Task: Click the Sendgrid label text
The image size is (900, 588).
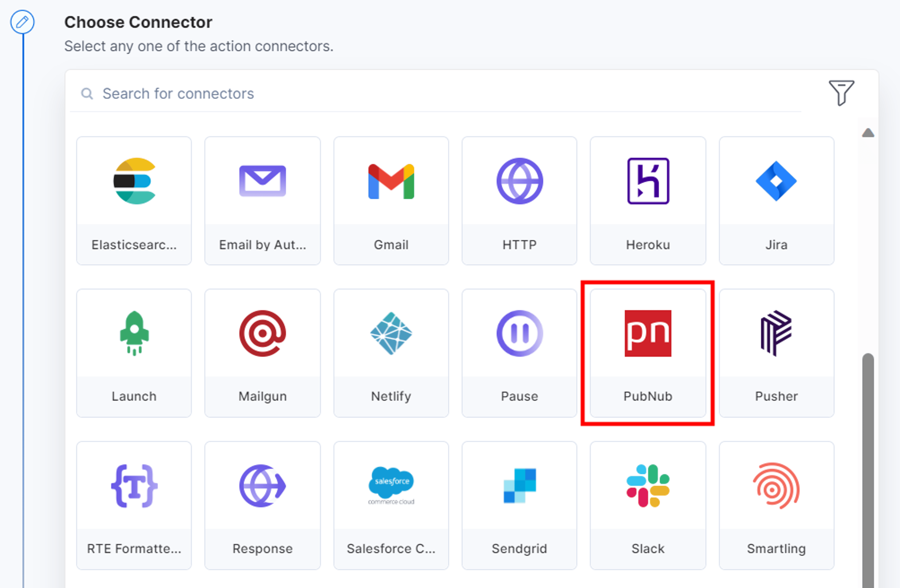Action: [x=520, y=549]
